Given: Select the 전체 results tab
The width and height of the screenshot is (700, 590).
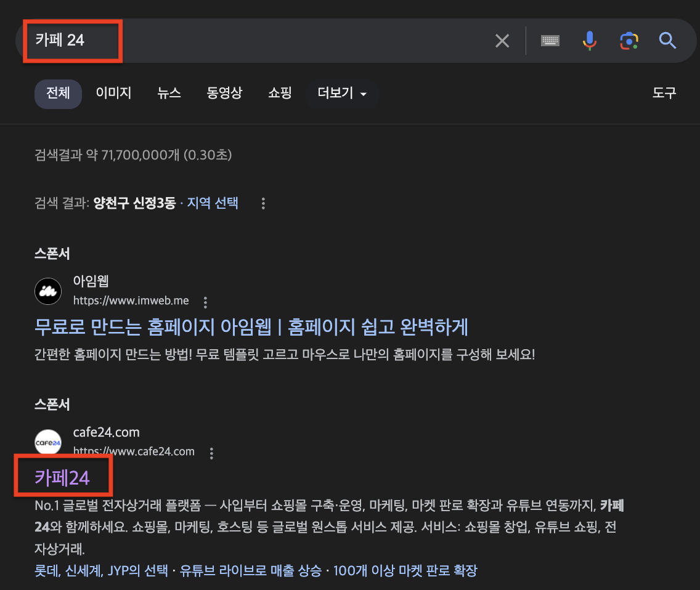Looking at the screenshot, I should pos(58,93).
